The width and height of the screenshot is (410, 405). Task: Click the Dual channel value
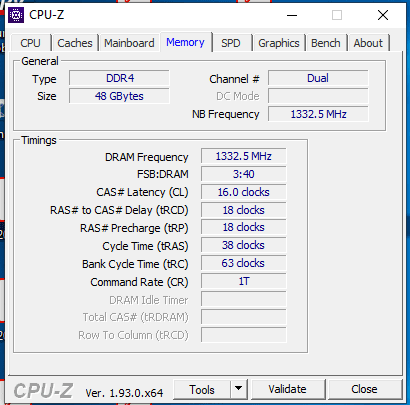click(318, 78)
